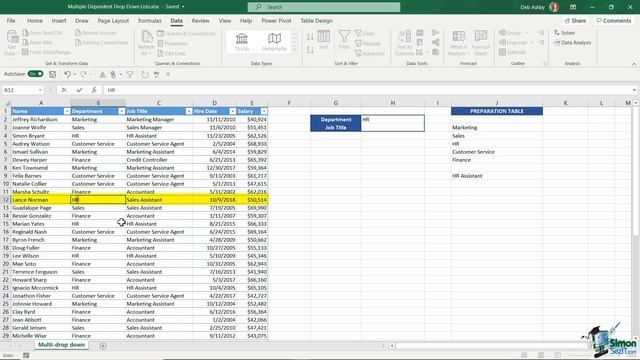Select From Text/CSV import option
Image resolution: width=640 pixels, height=360 pixels.
click(42, 33)
